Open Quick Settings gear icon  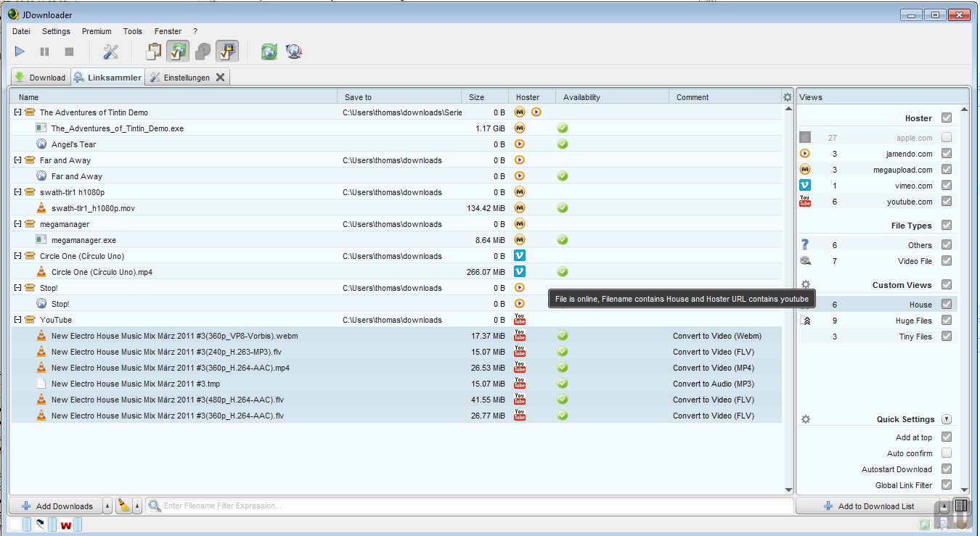[805, 419]
